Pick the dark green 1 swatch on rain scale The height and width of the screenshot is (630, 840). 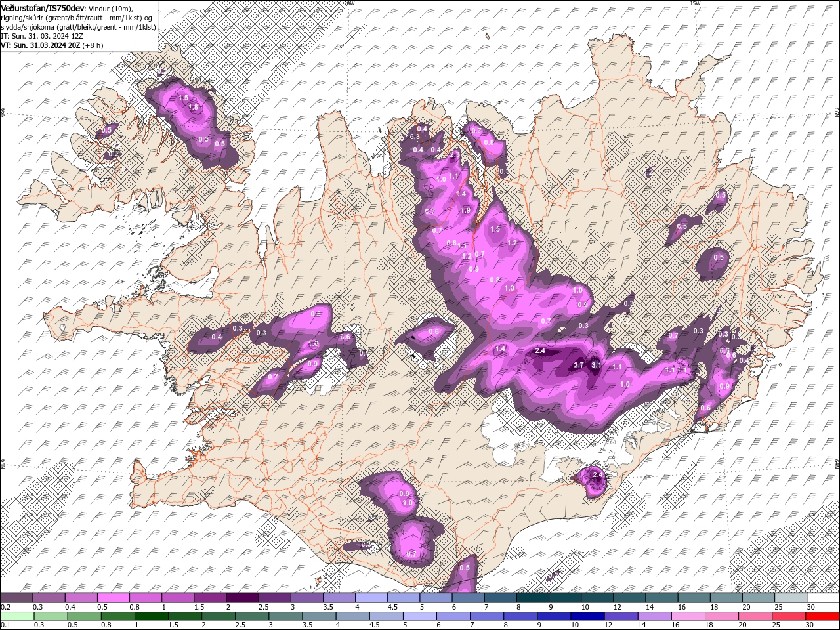(151, 616)
